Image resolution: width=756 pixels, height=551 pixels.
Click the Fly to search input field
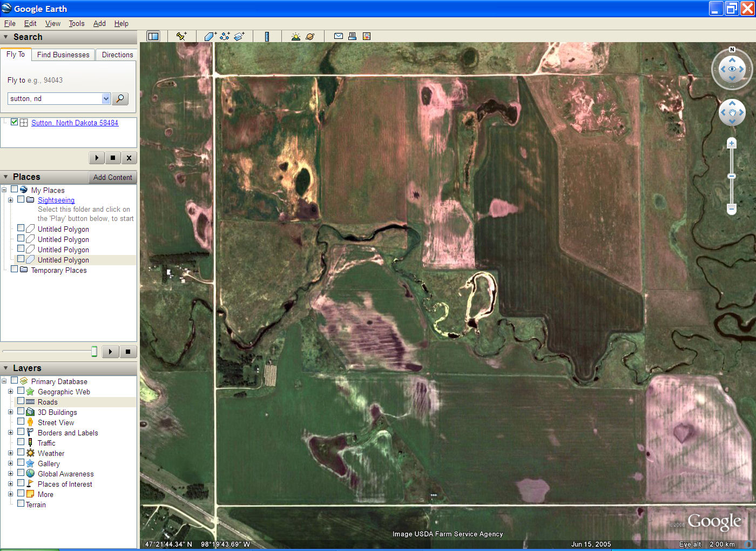(55, 98)
